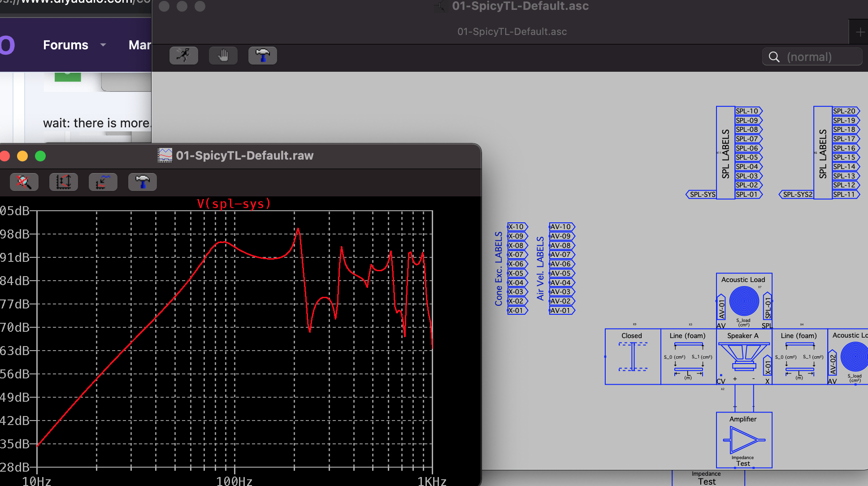Click the Halt simulation hand icon
Screen dimensions: 868x486
point(223,56)
